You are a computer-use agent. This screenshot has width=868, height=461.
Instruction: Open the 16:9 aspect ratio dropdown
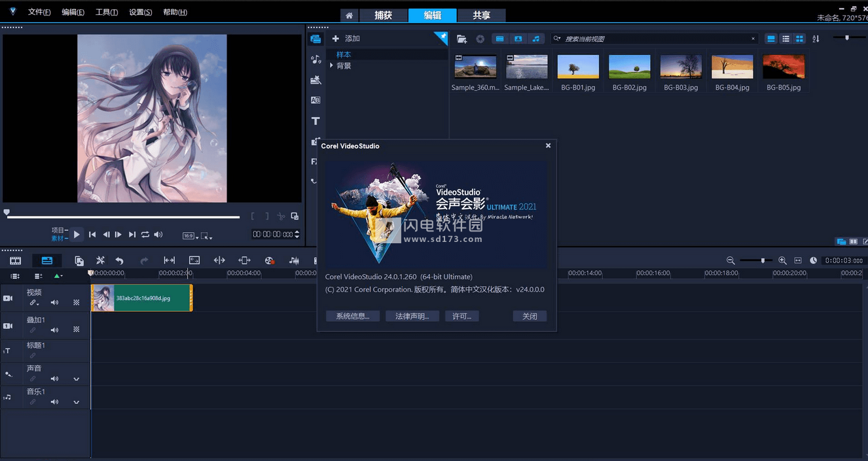pyautogui.click(x=189, y=236)
